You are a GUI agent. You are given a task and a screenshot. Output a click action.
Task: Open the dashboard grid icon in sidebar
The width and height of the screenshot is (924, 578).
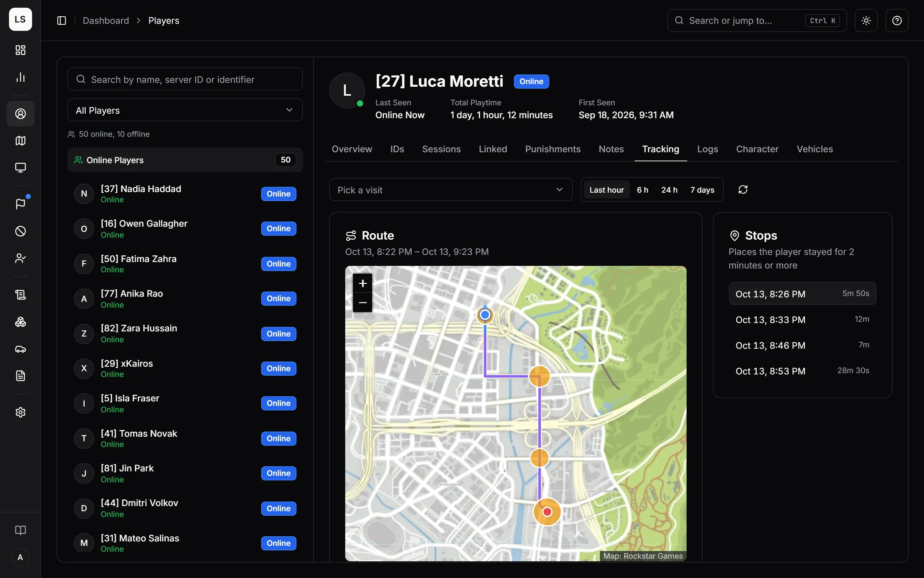point(21,50)
